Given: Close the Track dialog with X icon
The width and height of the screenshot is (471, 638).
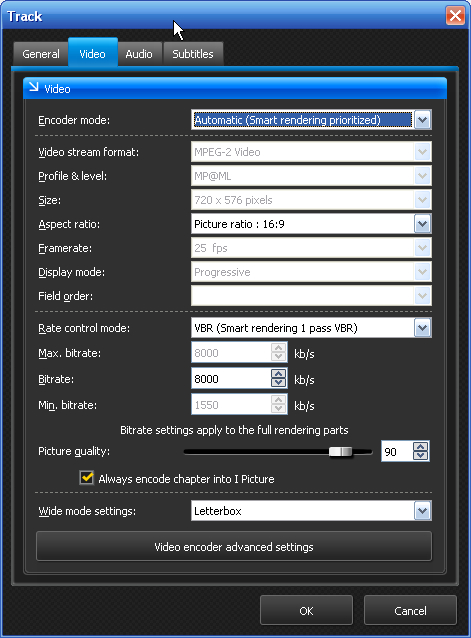Looking at the screenshot, I should tap(455, 16).
